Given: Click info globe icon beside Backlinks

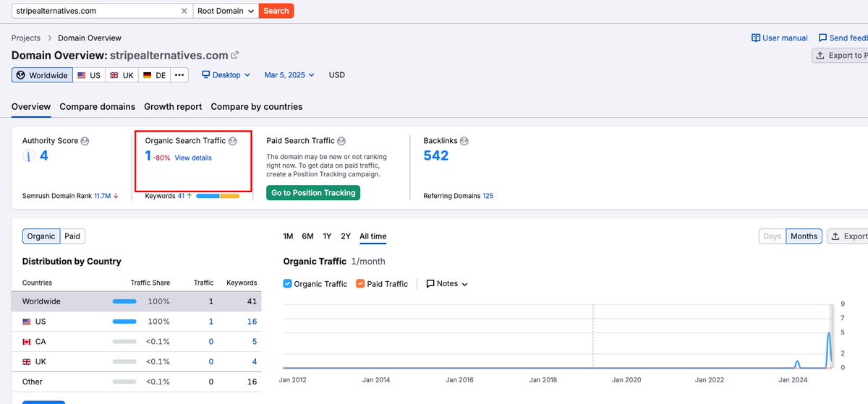Looking at the screenshot, I should [464, 141].
